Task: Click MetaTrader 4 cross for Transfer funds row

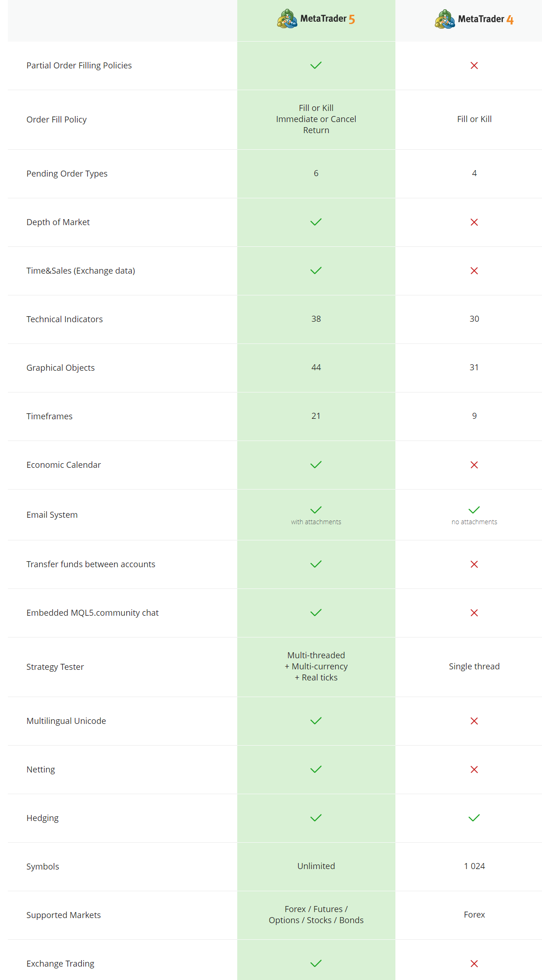Action: click(474, 564)
